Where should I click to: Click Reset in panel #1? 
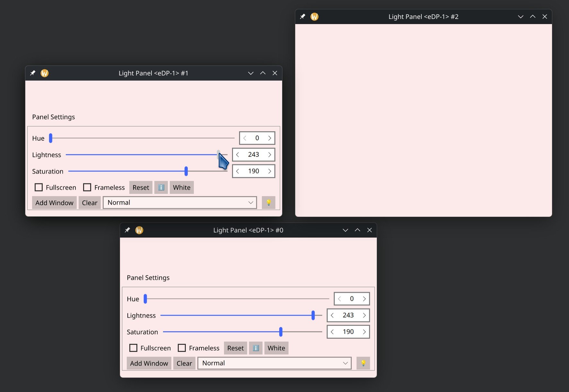pos(141,187)
